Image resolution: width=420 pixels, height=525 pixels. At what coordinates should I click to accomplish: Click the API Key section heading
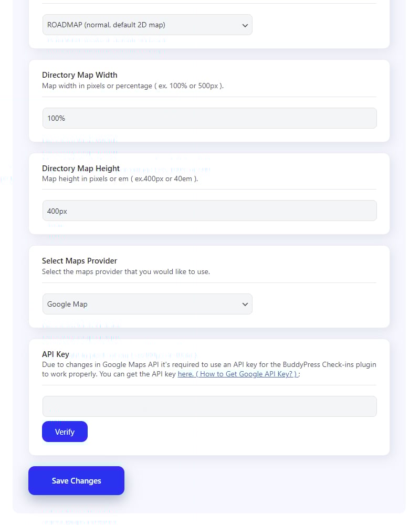click(56, 354)
